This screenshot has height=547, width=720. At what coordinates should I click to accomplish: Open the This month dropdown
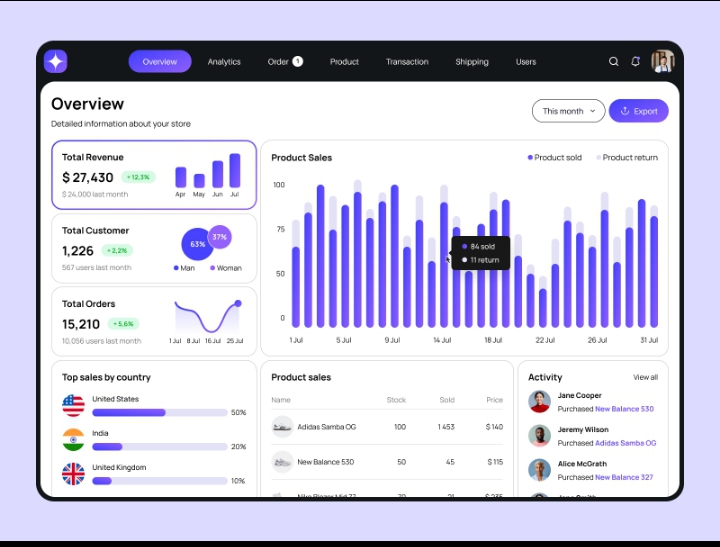(x=568, y=111)
